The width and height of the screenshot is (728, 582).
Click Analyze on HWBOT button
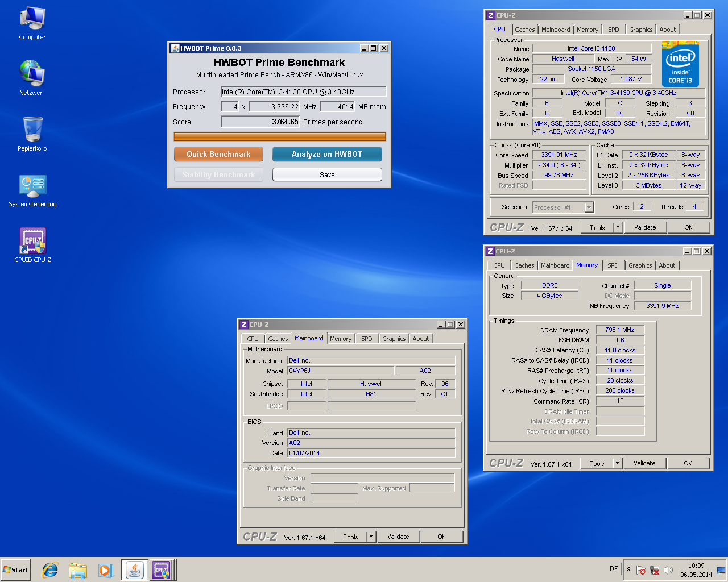click(327, 154)
